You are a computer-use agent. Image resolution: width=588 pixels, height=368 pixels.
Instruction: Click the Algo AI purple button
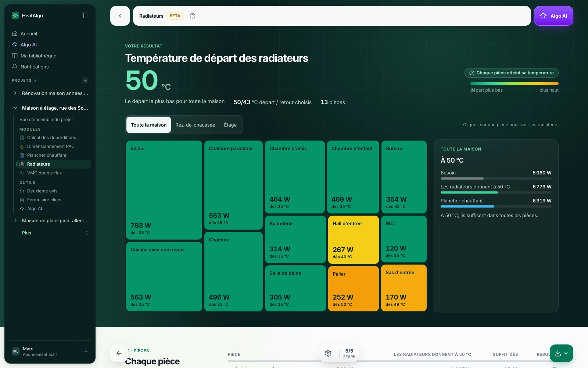tap(553, 16)
